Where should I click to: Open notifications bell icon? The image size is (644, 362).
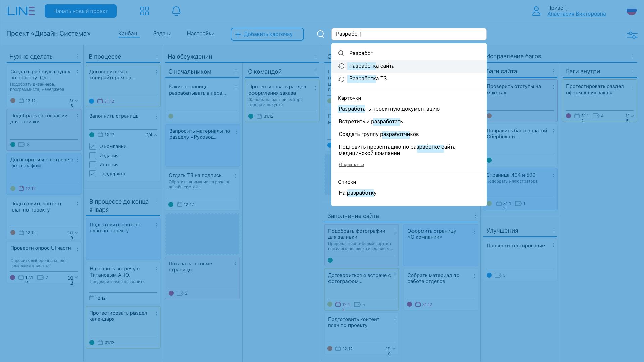176,11
